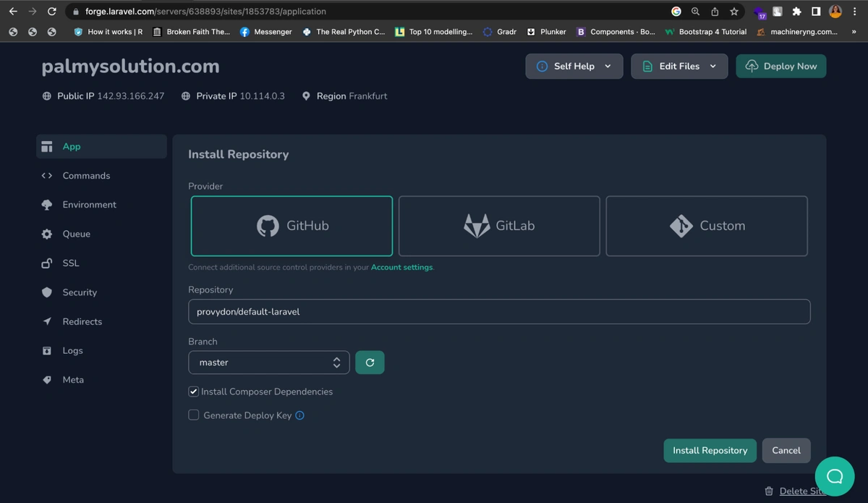The width and height of the screenshot is (868, 503).
Task: Click the Repository input field
Action: coord(499,312)
